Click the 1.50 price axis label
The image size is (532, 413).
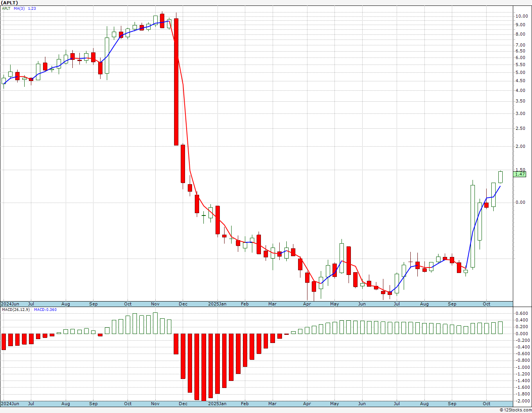pos(521,169)
